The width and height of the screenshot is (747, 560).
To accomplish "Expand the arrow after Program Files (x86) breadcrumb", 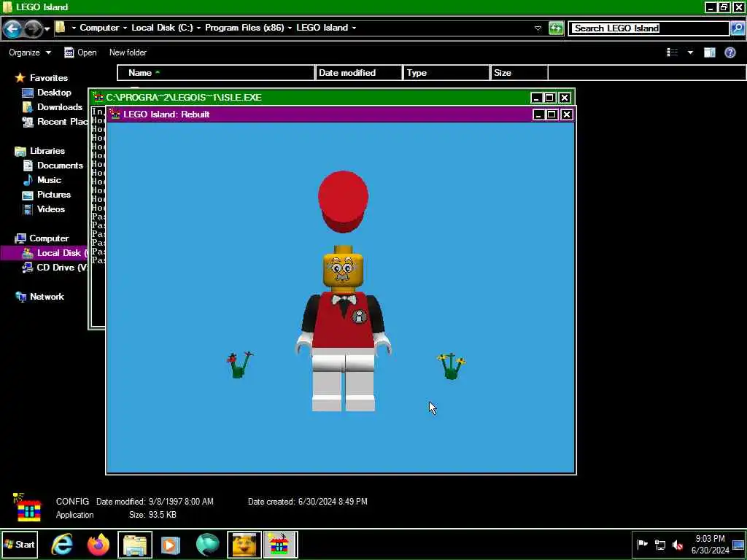I will (290, 28).
